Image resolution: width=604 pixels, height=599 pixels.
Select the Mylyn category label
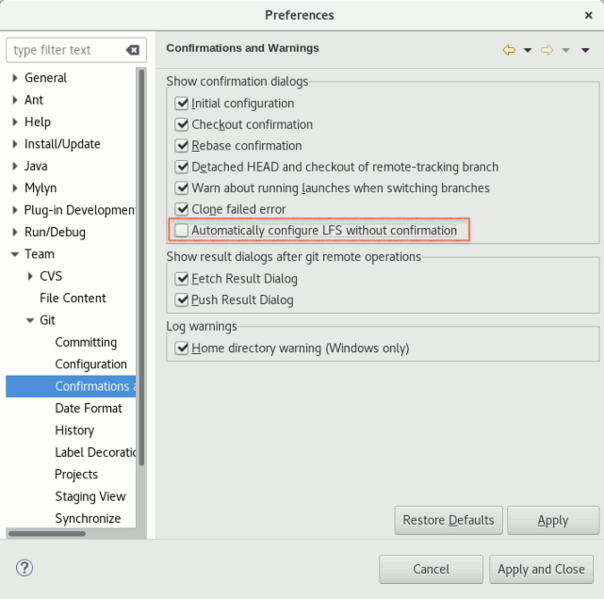(40, 188)
